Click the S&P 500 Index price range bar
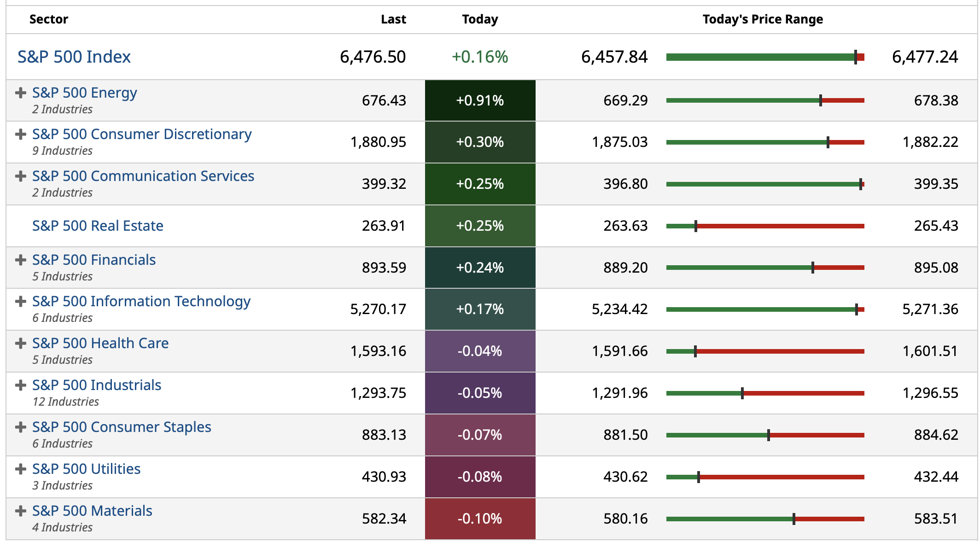 pos(765,57)
